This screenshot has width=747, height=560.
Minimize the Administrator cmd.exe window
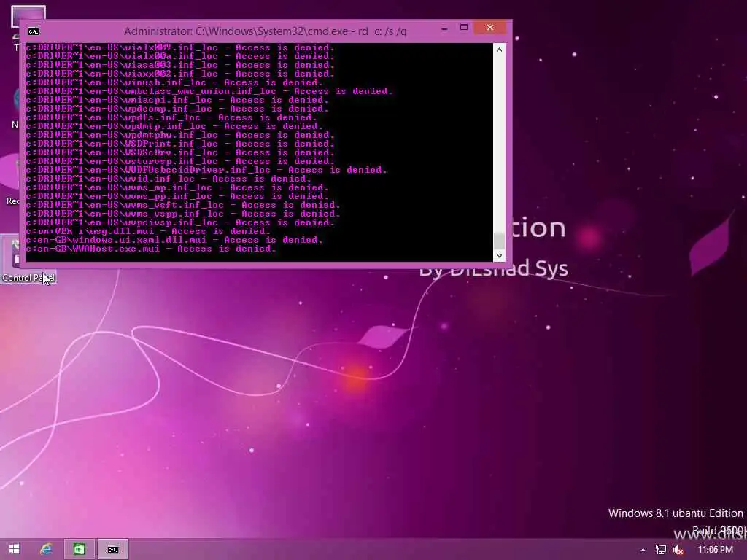pos(444,28)
